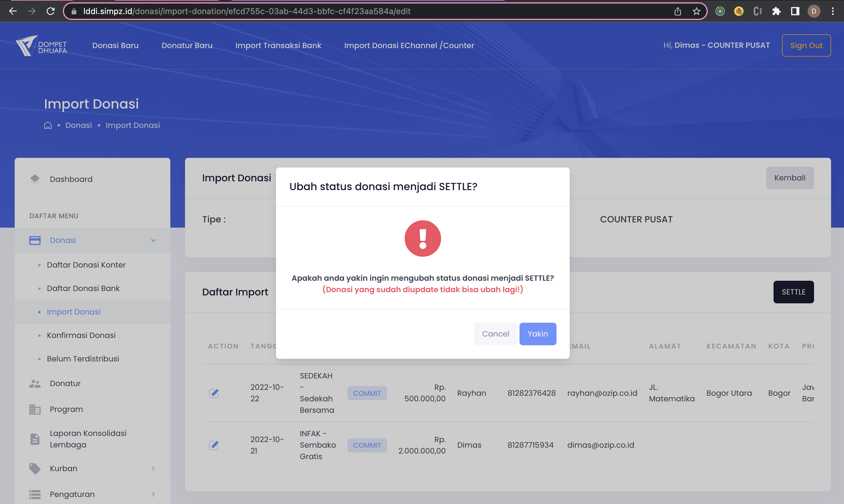Click the edit pencil icon for Dimas row

click(x=213, y=445)
